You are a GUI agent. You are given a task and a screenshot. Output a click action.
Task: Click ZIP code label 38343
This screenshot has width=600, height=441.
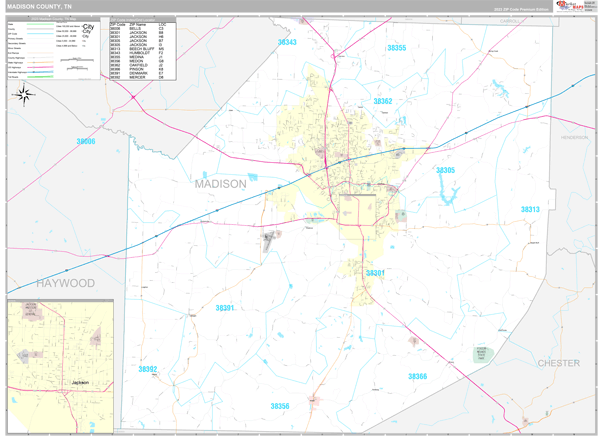286,43
